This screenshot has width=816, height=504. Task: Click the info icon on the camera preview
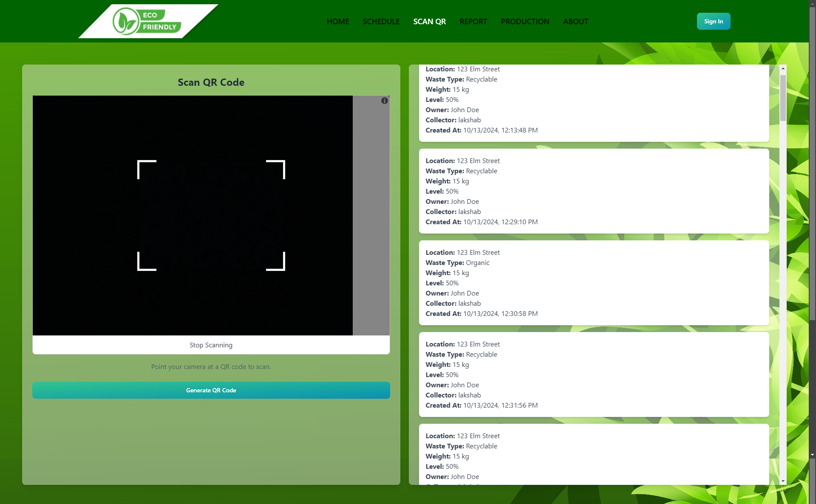[384, 101]
